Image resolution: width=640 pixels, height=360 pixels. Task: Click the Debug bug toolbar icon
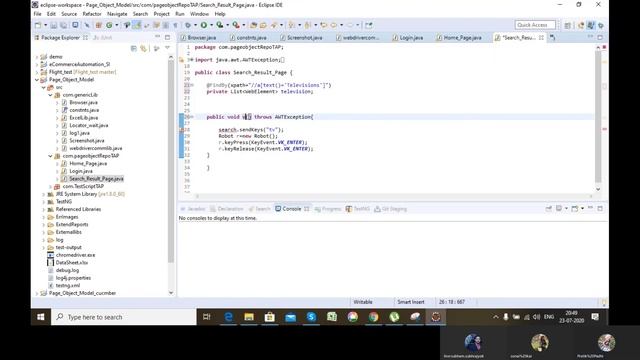188,25
